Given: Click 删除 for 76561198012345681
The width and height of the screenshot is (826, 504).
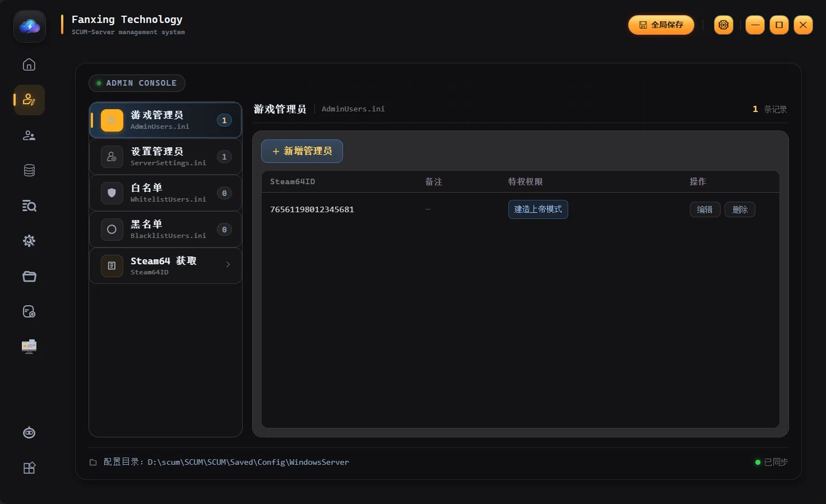Looking at the screenshot, I should 740,209.
